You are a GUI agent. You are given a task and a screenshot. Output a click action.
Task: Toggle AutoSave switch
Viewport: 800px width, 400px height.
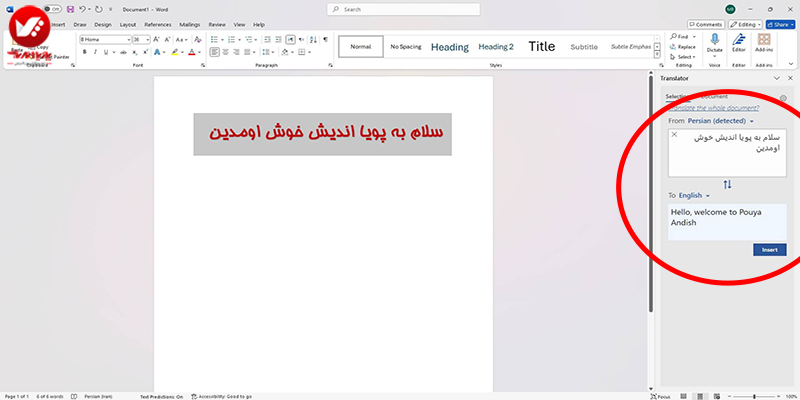click(x=52, y=9)
